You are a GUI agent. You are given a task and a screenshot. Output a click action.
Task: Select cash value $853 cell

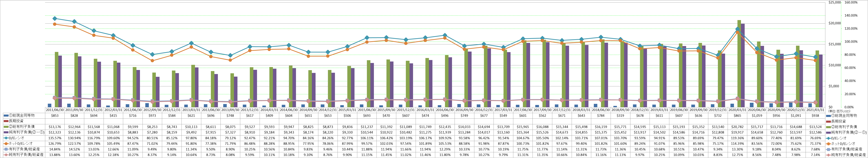point(55,116)
